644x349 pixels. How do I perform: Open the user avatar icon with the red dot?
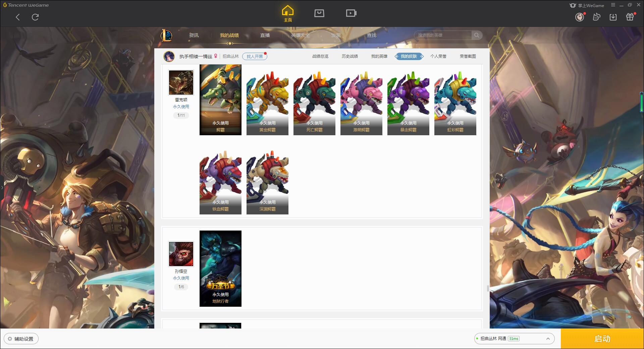coord(580,17)
